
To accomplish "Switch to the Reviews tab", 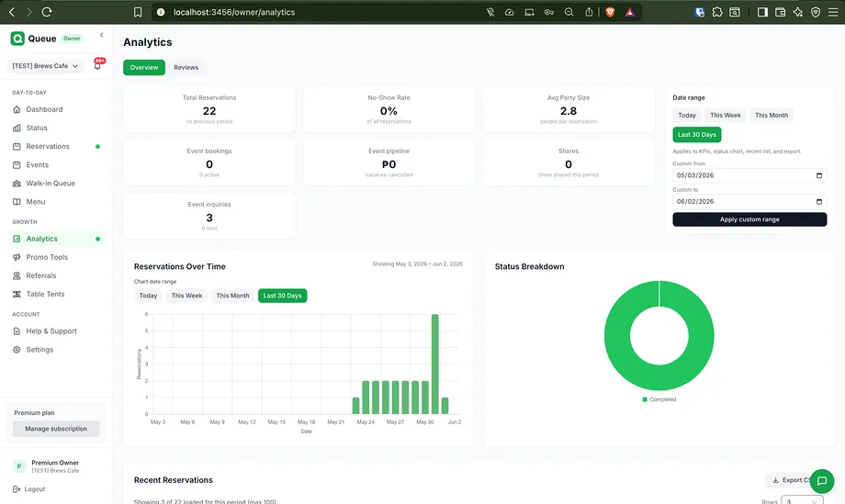I will (x=186, y=67).
